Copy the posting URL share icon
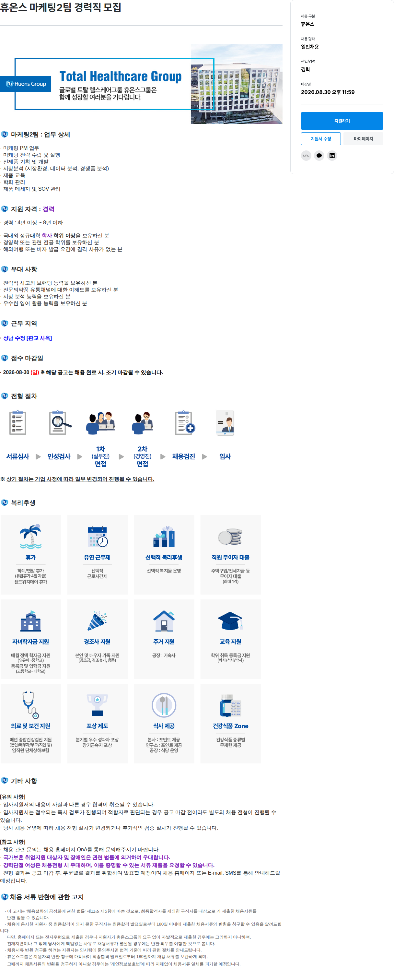This screenshot has width=394, height=980. pos(306,156)
